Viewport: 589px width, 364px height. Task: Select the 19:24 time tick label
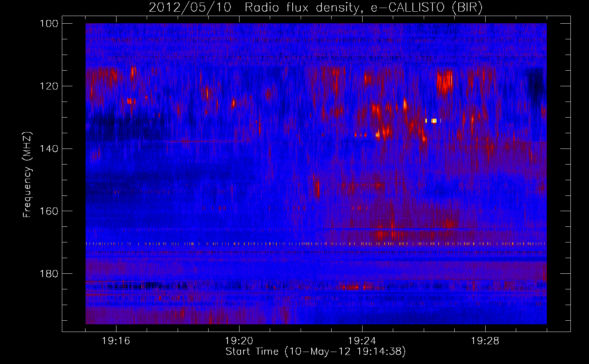point(362,341)
